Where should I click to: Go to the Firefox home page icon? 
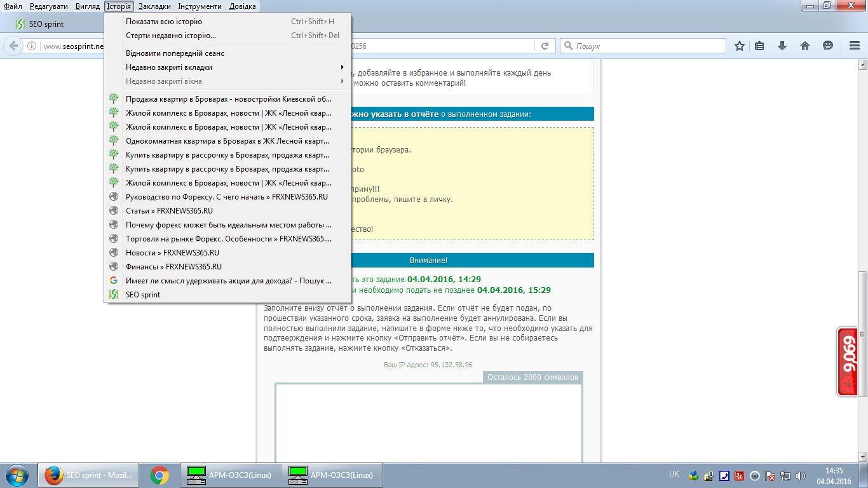click(x=805, y=46)
